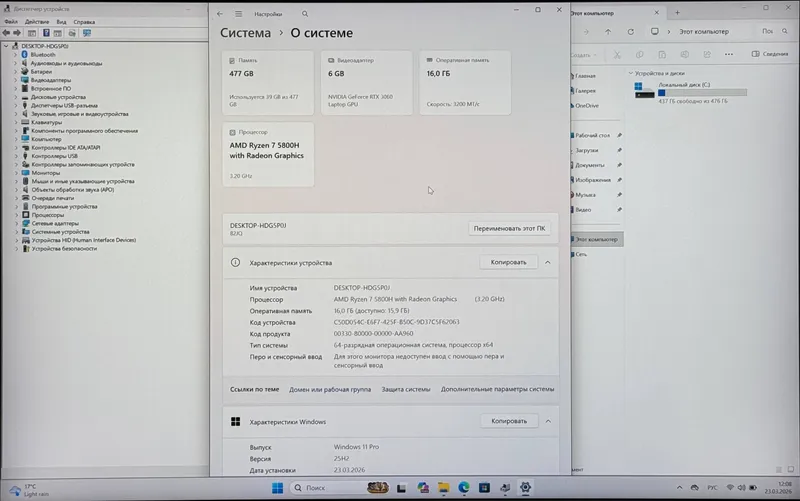Open Settings search magnifier icon
The width and height of the screenshot is (800, 501).
tap(305, 14)
